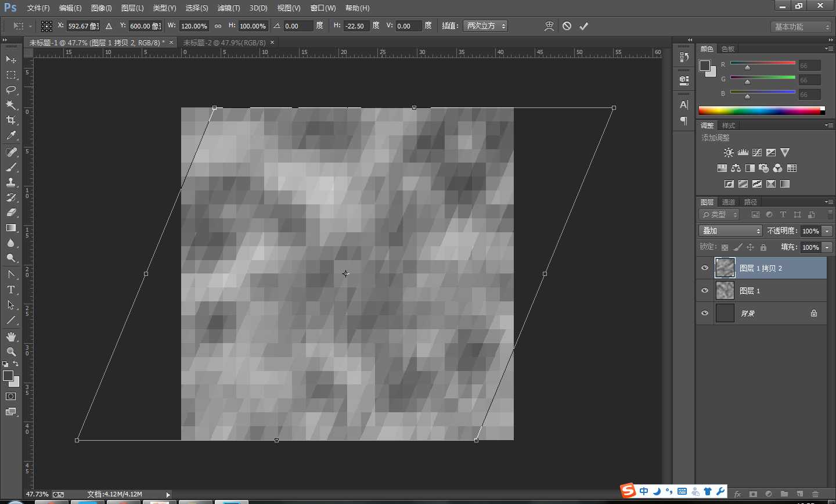Open the fill slider dropdown arrow
Screen dimensions: 836x504
click(827, 247)
